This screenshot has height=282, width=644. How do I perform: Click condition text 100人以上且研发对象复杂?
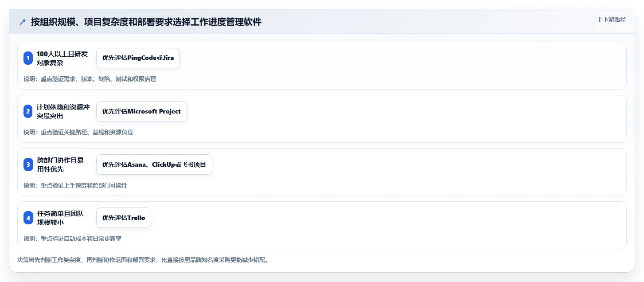click(62, 58)
